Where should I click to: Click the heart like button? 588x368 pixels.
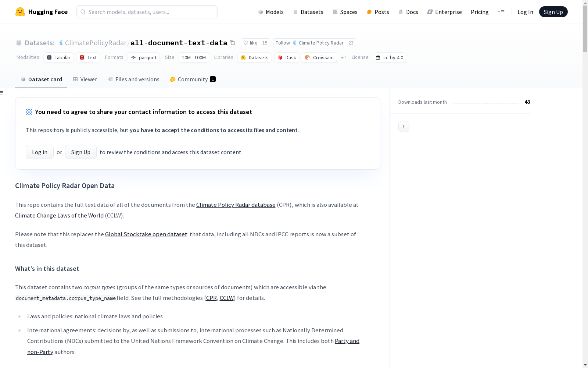pyautogui.click(x=250, y=43)
